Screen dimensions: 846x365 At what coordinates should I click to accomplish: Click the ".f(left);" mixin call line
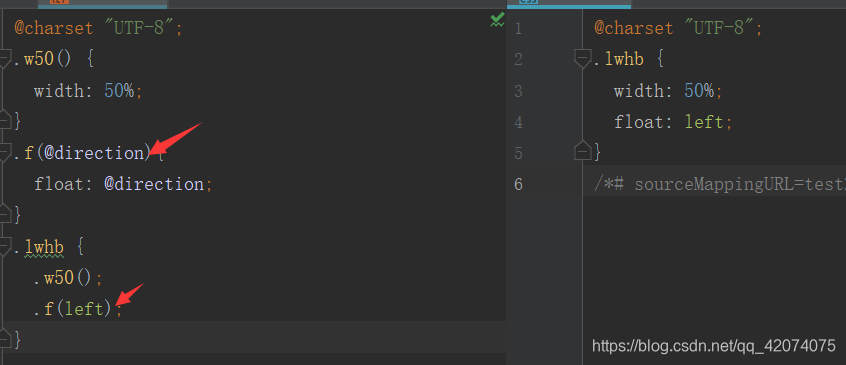tap(78, 309)
